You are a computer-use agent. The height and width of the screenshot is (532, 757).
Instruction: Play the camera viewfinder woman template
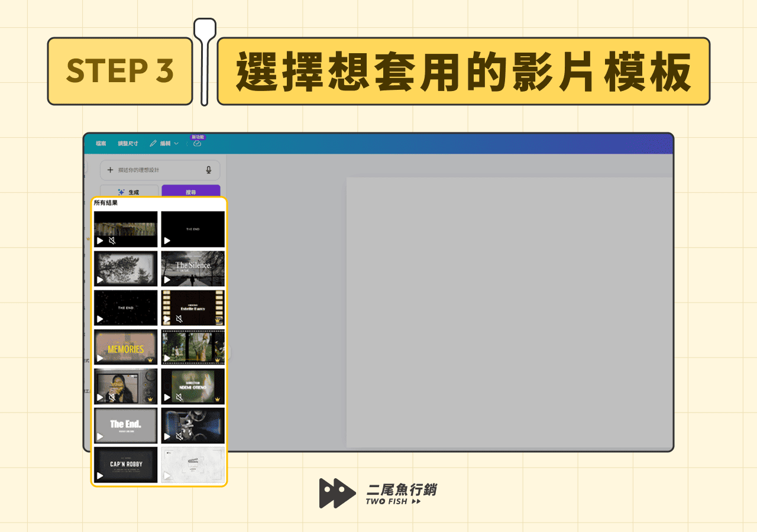click(100, 397)
